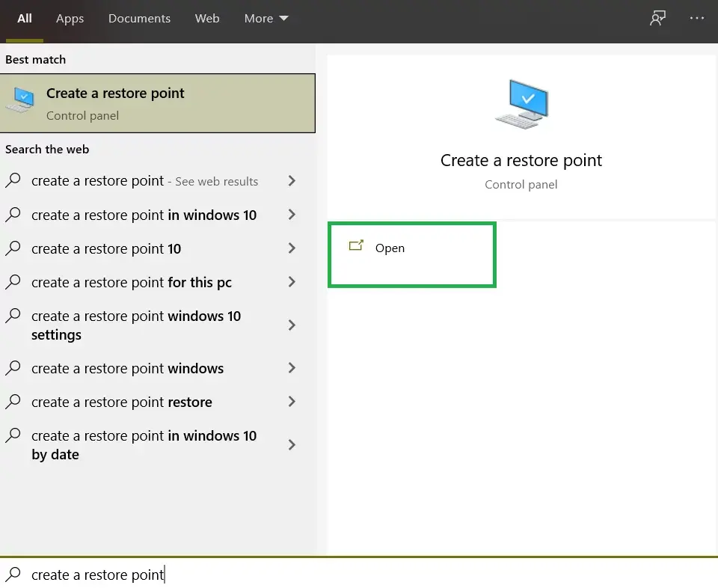The image size is (718, 588).
Task: Expand arrow next to 'restore point windows' suggestion
Action: (292, 368)
